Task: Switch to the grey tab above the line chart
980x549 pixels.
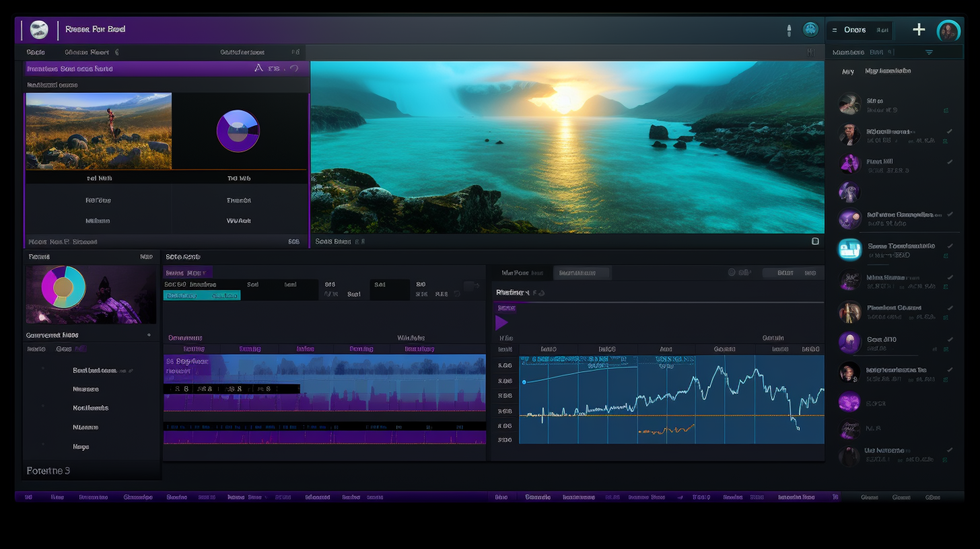Action: click(x=582, y=273)
